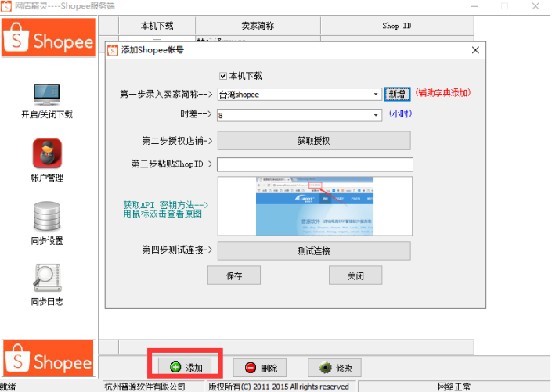Click the 测试连接 test connection button

pyautogui.click(x=314, y=250)
